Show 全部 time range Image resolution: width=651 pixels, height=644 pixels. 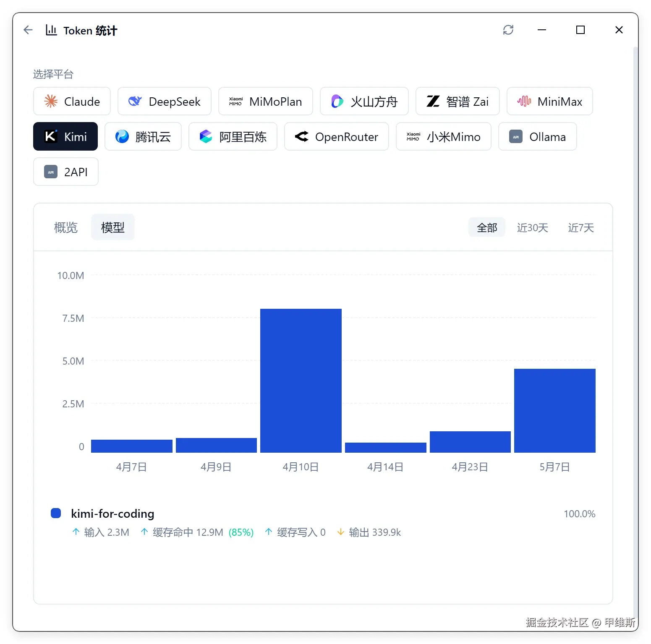487,227
